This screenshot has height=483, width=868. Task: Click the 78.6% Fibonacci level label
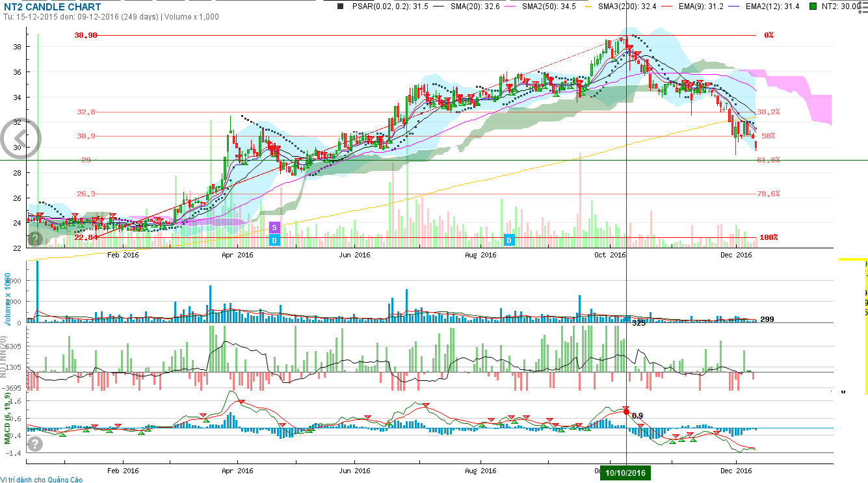point(769,194)
